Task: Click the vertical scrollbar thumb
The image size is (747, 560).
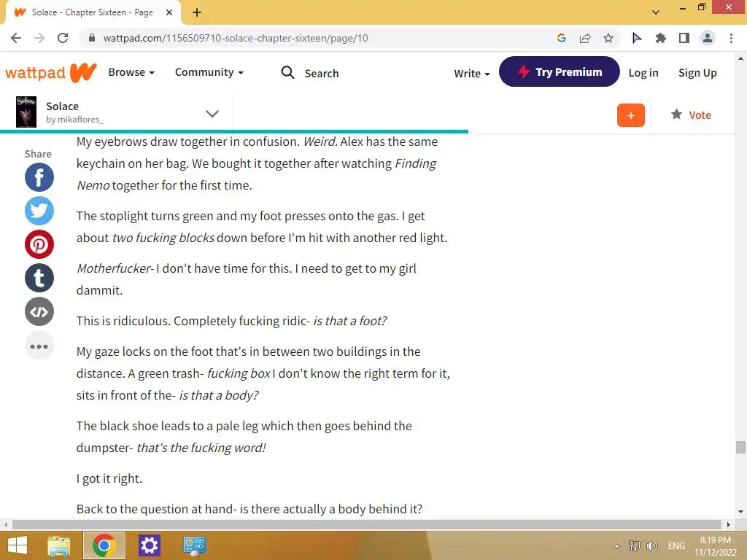Action: coord(740,448)
